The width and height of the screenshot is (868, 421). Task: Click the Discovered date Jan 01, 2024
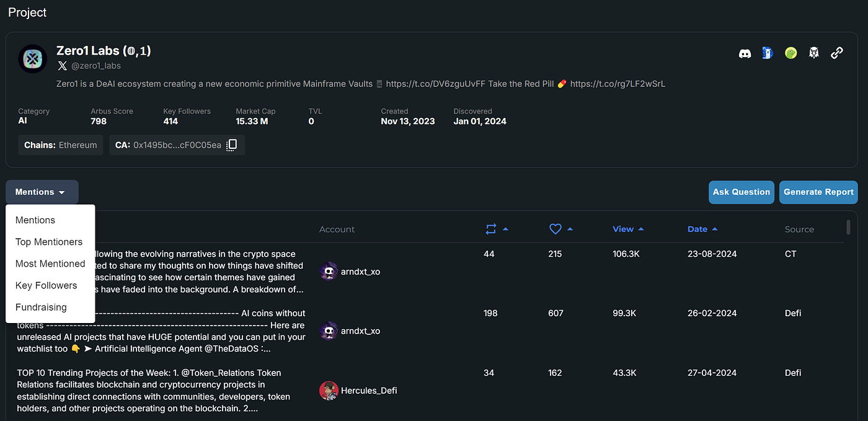pos(480,122)
